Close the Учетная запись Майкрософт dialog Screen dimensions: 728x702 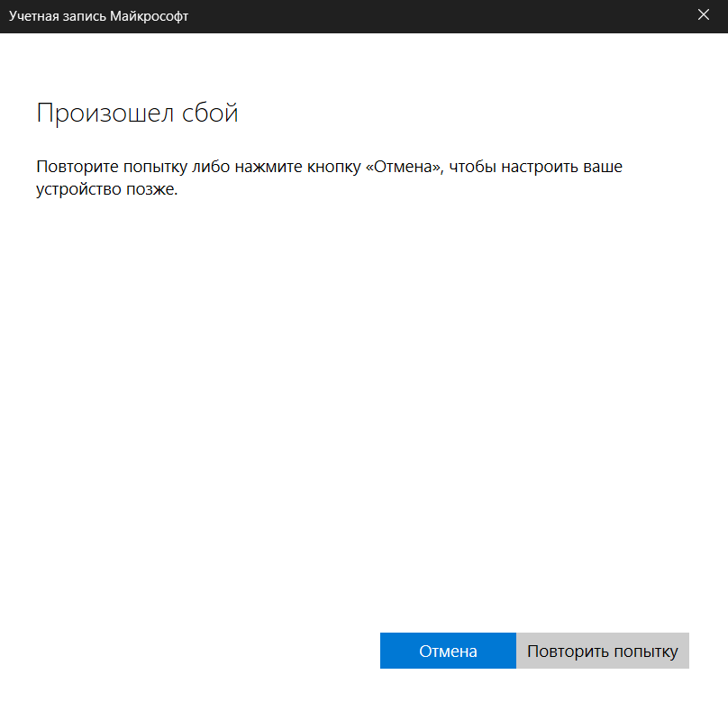point(704,14)
